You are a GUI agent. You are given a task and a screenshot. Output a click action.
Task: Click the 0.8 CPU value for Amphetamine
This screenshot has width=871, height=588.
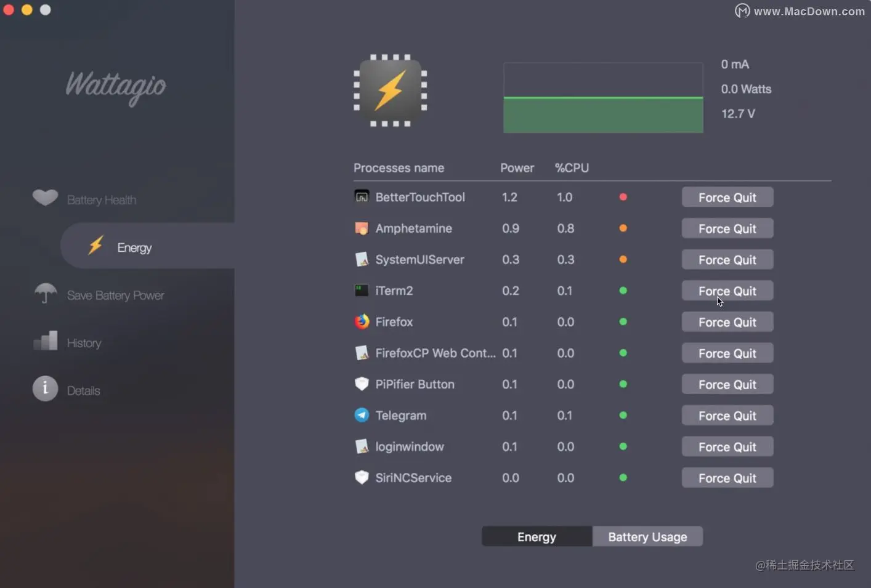[x=565, y=228]
